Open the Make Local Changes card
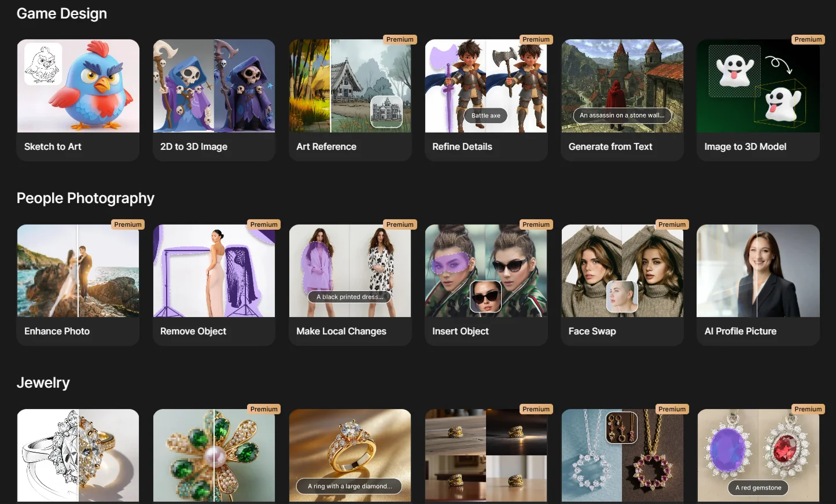The height and width of the screenshot is (504, 836). [x=350, y=285]
